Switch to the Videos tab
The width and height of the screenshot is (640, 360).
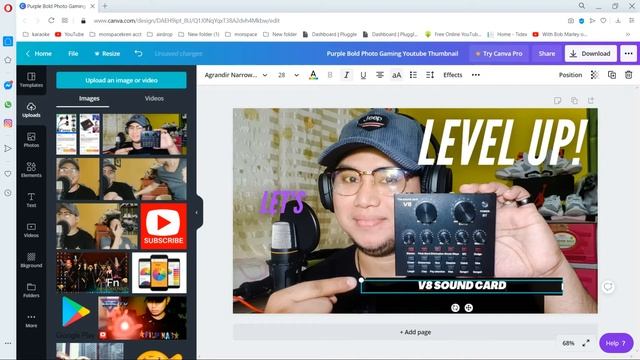(154, 99)
